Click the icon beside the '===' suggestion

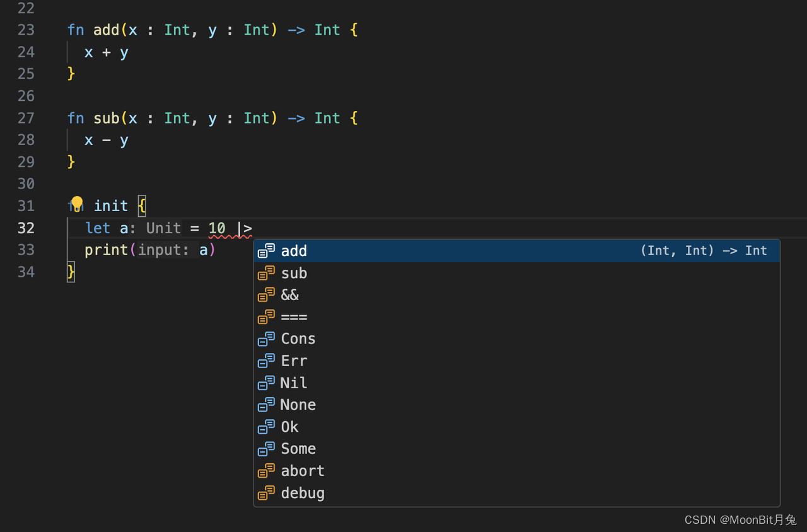point(266,317)
